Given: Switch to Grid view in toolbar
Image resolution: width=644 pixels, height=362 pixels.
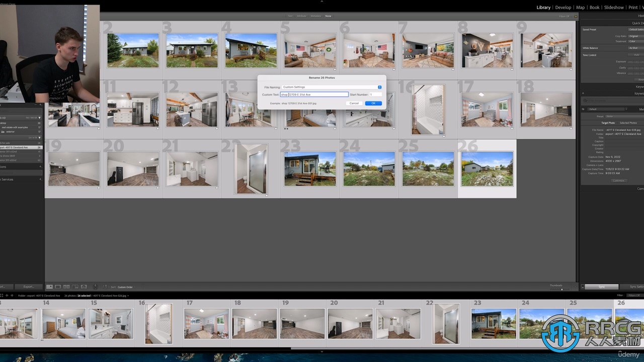Looking at the screenshot, I should tap(49, 287).
